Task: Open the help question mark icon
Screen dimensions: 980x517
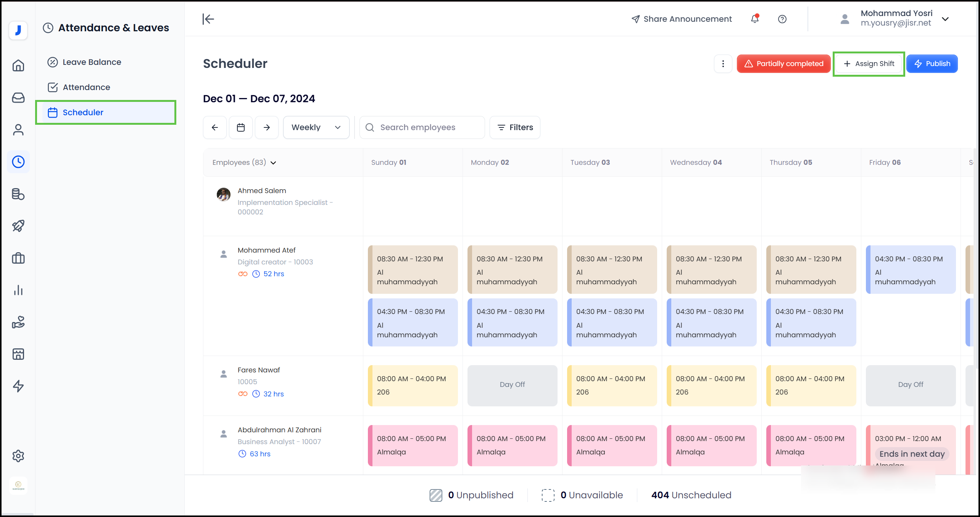Action: [x=782, y=19]
